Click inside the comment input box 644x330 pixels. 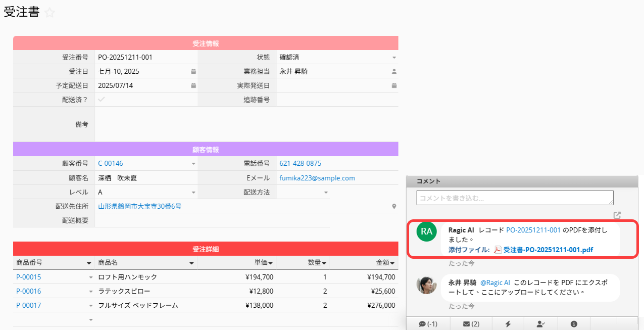[514, 198]
